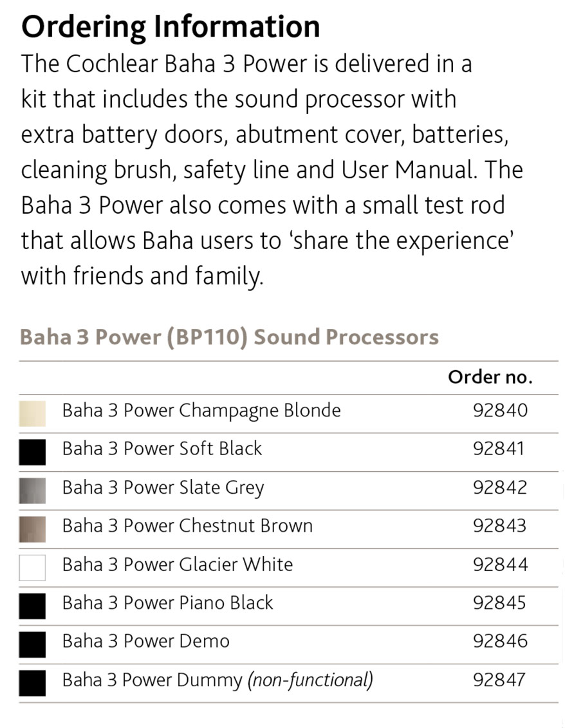The image size is (565, 728).
Task: Click order number 92842
Action: point(500,487)
